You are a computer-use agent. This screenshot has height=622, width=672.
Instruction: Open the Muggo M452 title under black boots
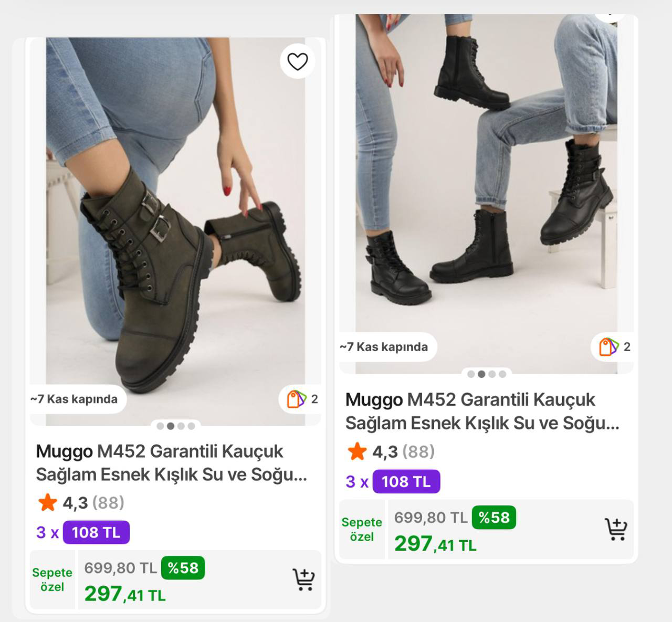[482, 411]
